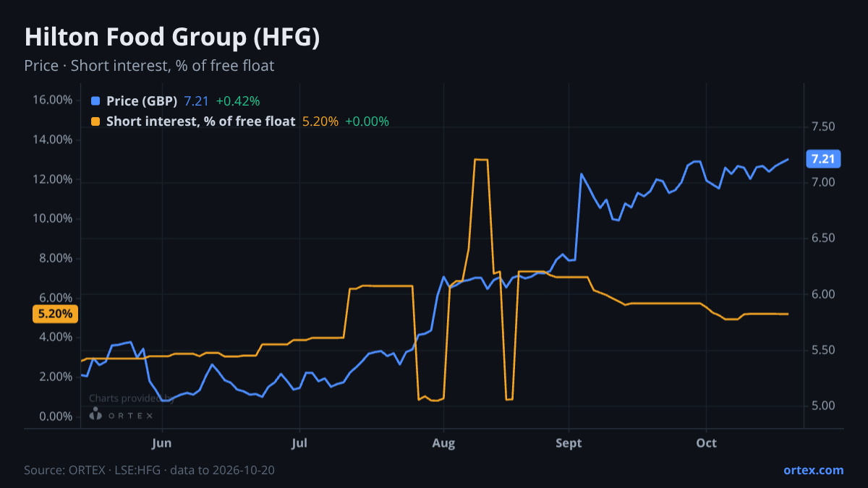Click the 12.00% left axis label
868x488 pixels.
(x=52, y=179)
